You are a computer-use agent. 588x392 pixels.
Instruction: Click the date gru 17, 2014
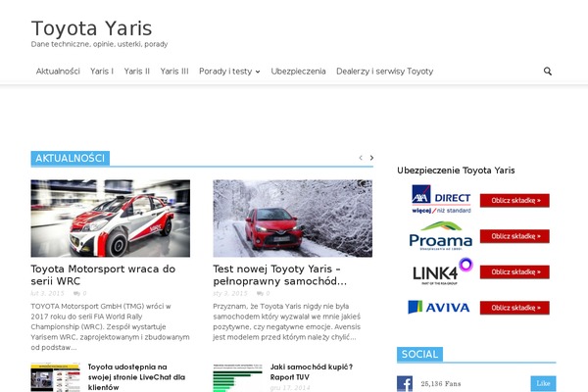pos(290,388)
